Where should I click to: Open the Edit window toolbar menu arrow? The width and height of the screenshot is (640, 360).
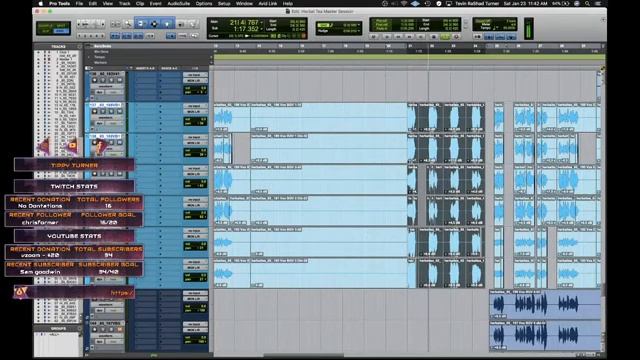click(x=603, y=20)
